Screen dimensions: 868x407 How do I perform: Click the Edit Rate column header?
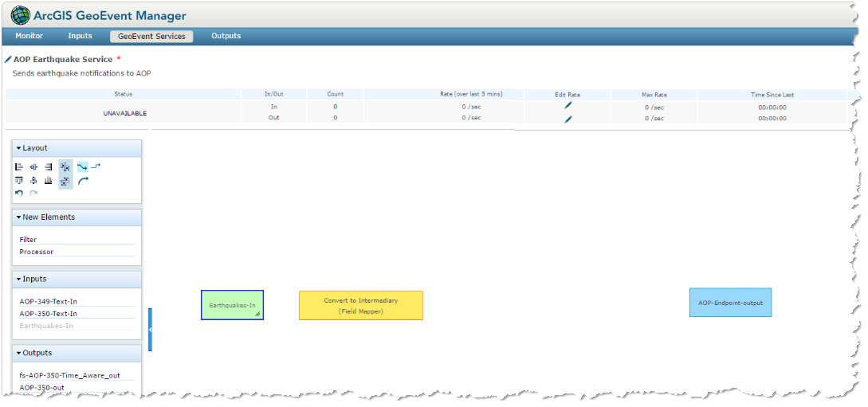(x=568, y=95)
